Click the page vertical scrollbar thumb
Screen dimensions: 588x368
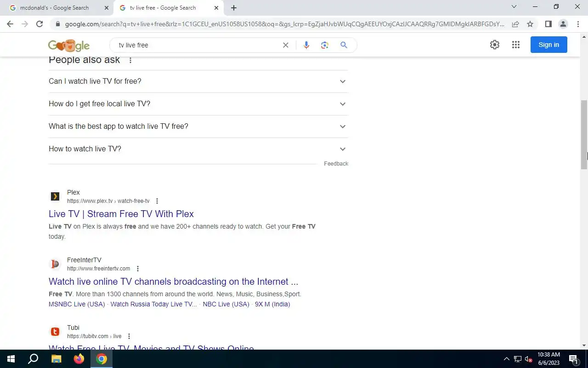tap(584, 135)
